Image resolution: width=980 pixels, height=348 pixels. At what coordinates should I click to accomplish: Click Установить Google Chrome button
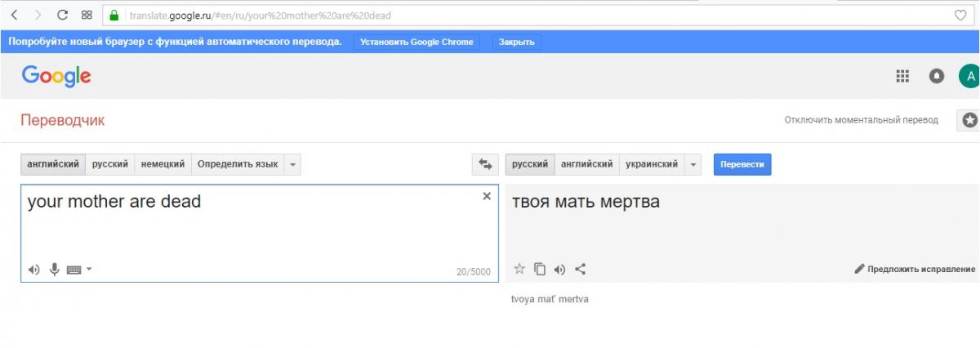417,42
